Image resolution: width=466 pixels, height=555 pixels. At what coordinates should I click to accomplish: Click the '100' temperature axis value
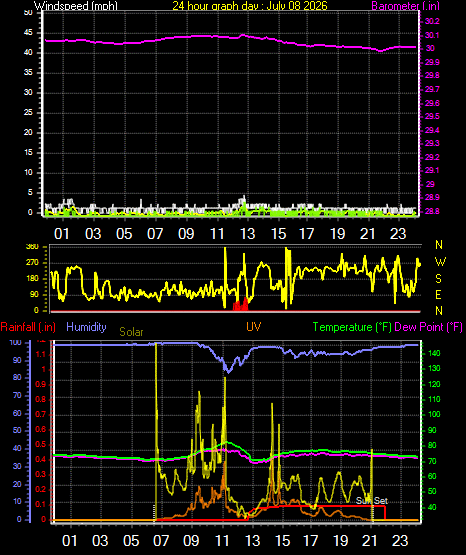(434, 414)
